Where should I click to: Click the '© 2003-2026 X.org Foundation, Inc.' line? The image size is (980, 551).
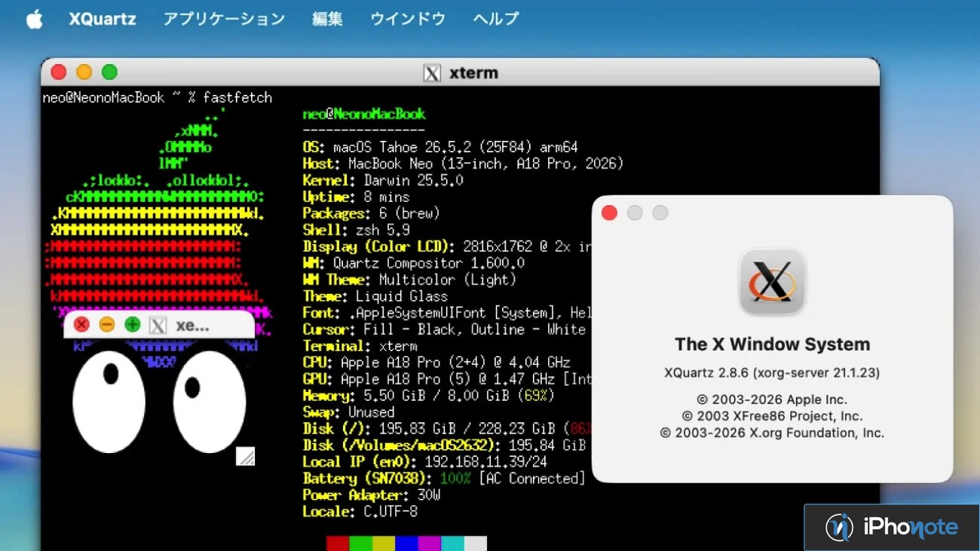(x=772, y=433)
